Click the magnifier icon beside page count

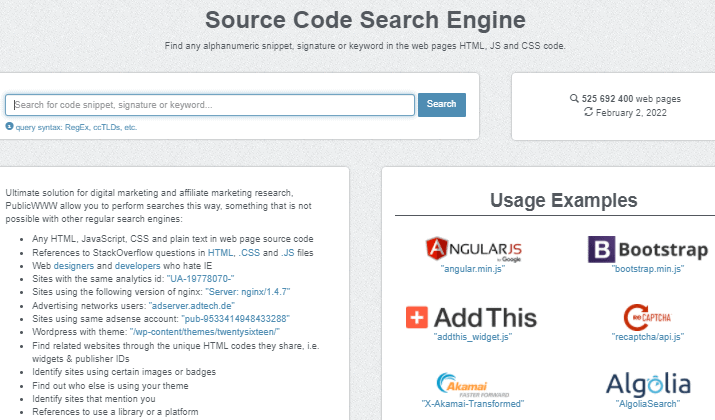click(x=573, y=99)
